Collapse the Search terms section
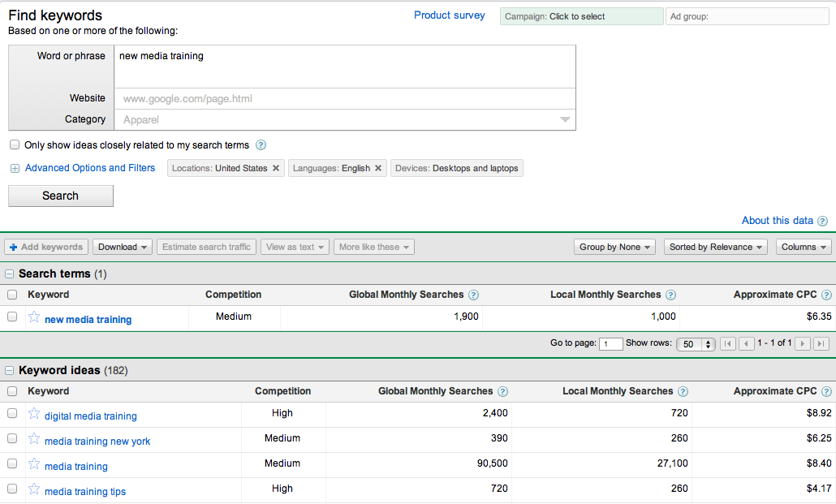 click(9, 274)
